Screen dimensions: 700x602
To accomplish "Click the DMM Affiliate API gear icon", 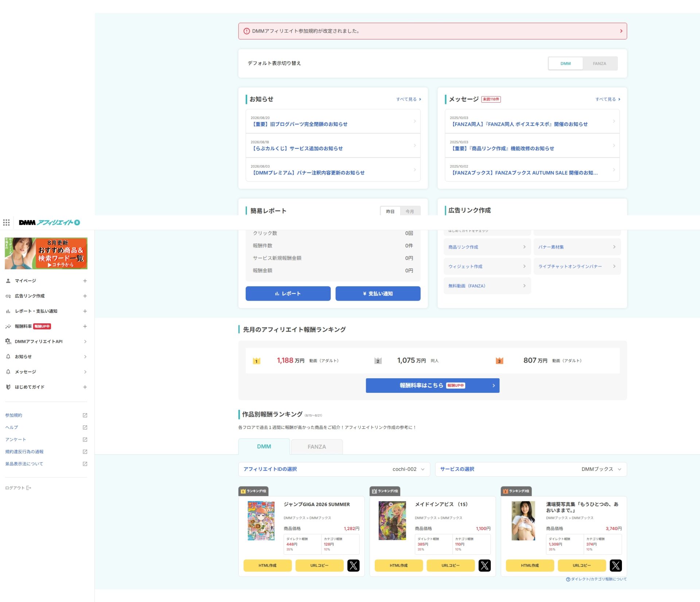I will pyautogui.click(x=8, y=341).
